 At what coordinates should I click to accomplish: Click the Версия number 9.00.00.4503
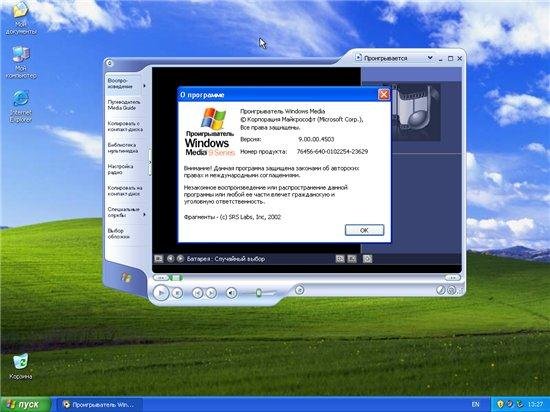pos(316,139)
